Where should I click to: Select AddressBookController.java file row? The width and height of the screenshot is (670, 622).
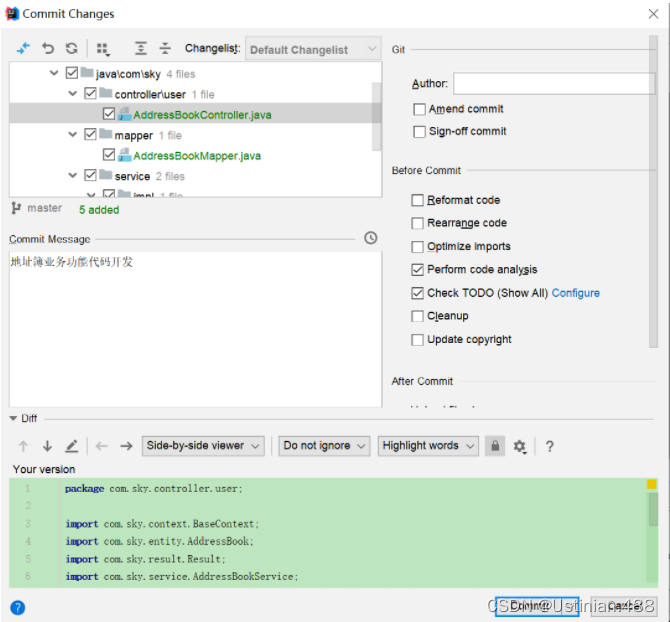point(191,114)
